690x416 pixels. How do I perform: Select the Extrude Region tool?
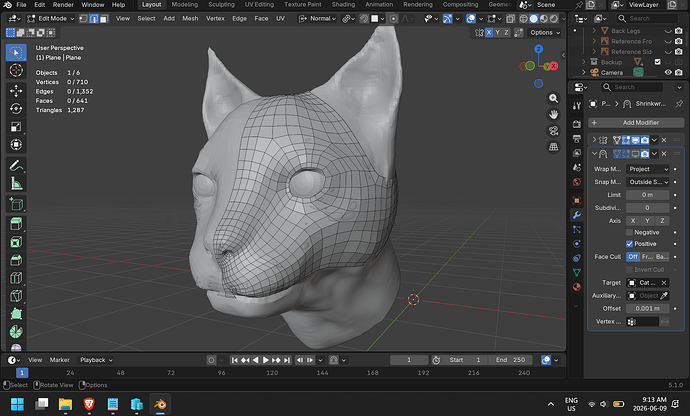(x=16, y=224)
